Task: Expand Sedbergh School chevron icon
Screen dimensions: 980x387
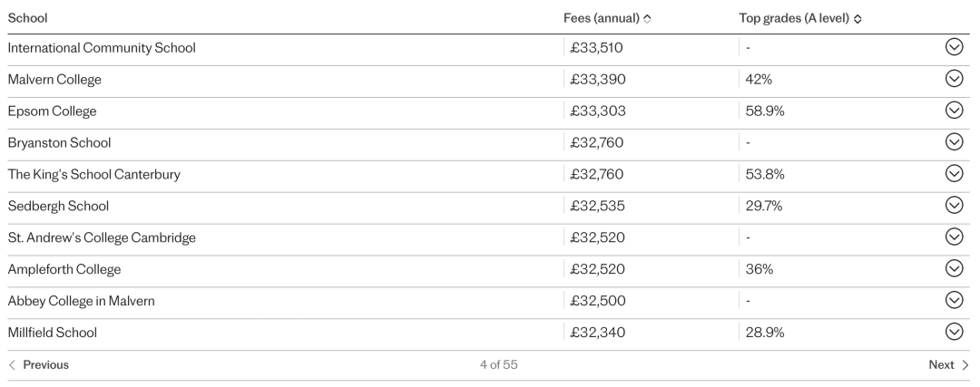Action: 954,206
